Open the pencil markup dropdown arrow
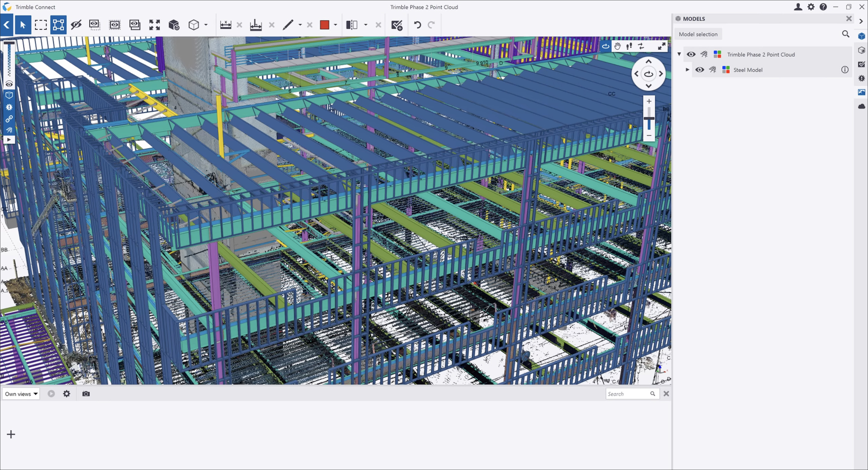The height and width of the screenshot is (470, 868). coord(300,25)
